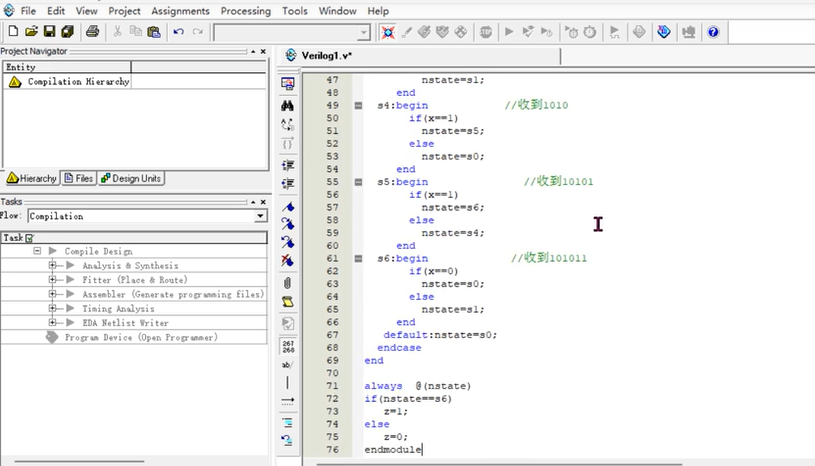815x466 pixels.
Task: Cut the selected text
Action: [x=117, y=32]
